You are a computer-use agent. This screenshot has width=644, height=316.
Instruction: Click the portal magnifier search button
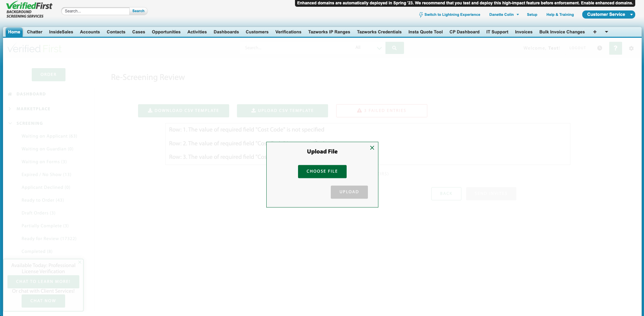pyautogui.click(x=395, y=48)
